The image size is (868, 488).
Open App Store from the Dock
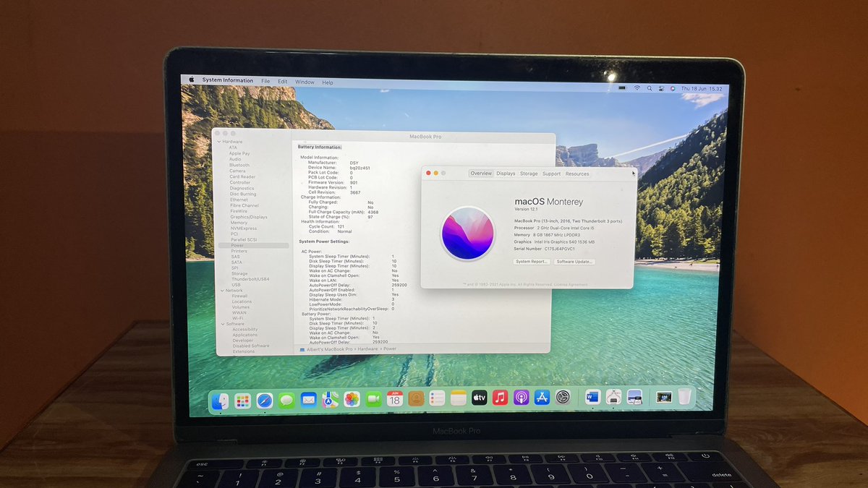click(x=542, y=397)
